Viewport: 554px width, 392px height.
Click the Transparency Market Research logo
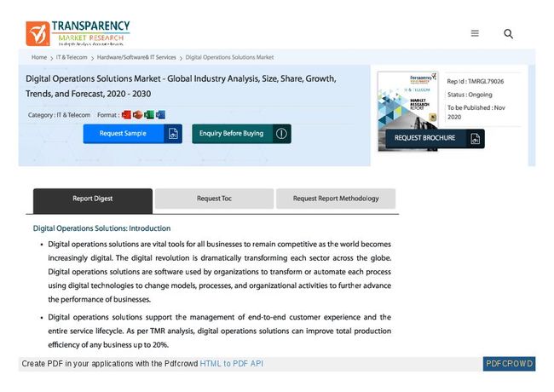coord(78,33)
